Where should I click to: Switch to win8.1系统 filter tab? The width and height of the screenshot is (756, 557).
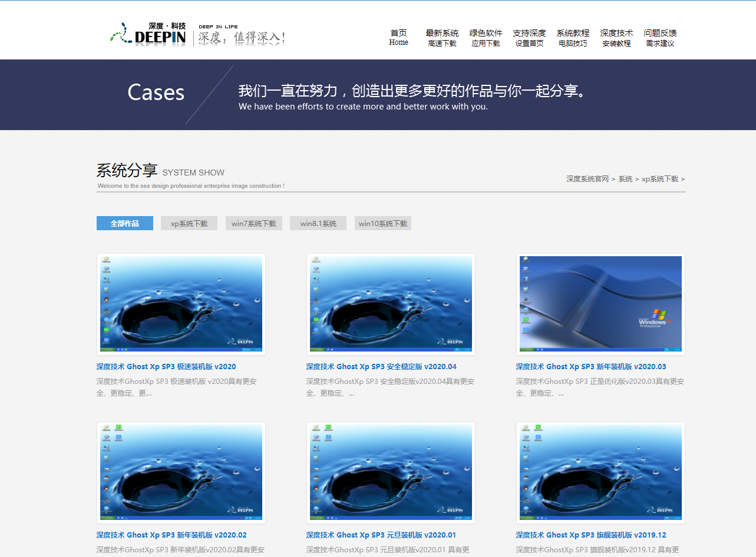coord(318,223)
